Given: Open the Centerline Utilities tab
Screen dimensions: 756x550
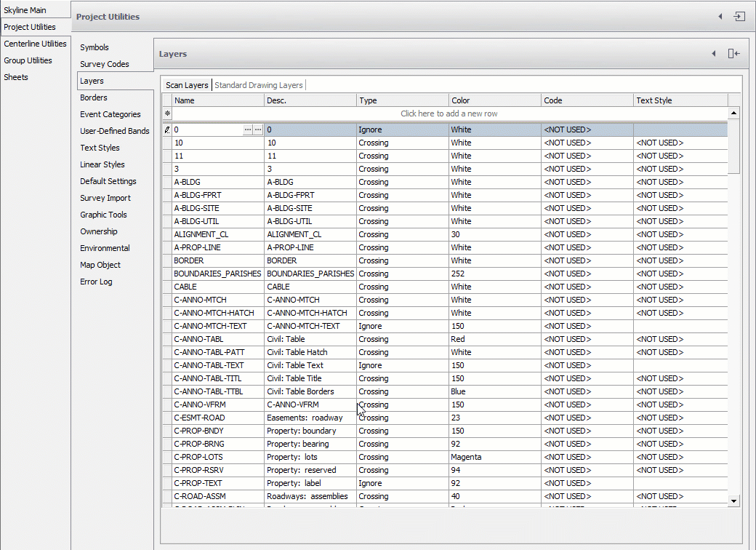Looking at the screenshot, I should pos(35,44).
